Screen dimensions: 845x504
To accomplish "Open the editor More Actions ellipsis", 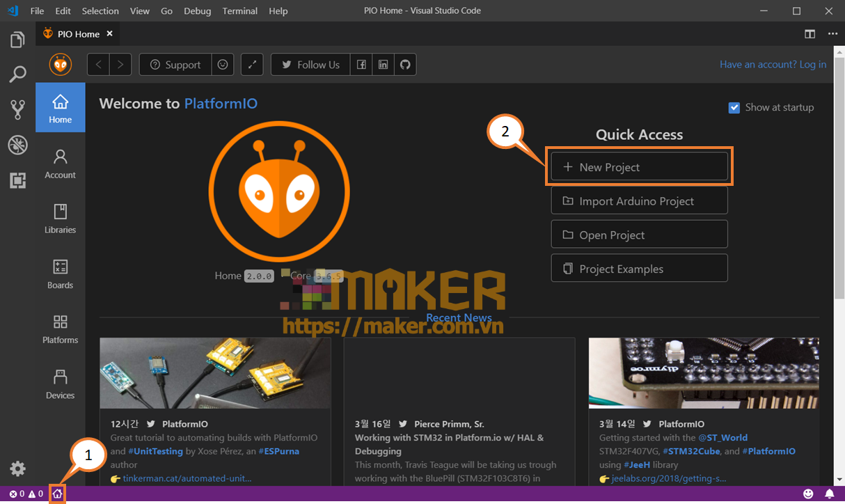I will [832, 33].
